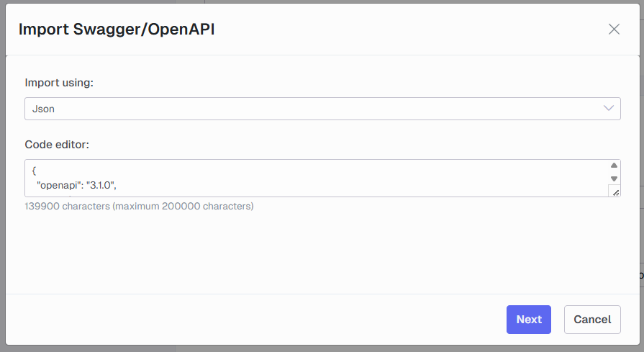Click the "Code editor:" label
The height and width of the screenshot is (352, 644).
pos(57,145)
